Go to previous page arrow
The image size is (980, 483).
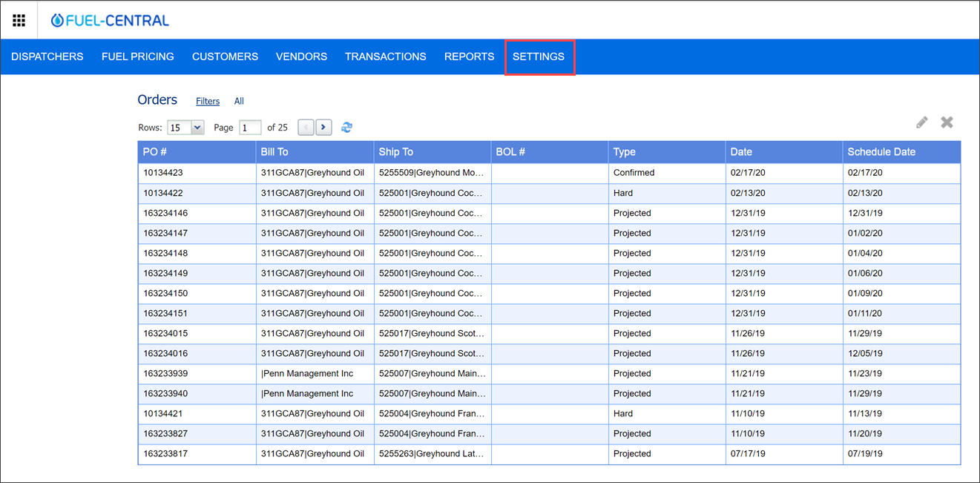[x=306, y=128]
